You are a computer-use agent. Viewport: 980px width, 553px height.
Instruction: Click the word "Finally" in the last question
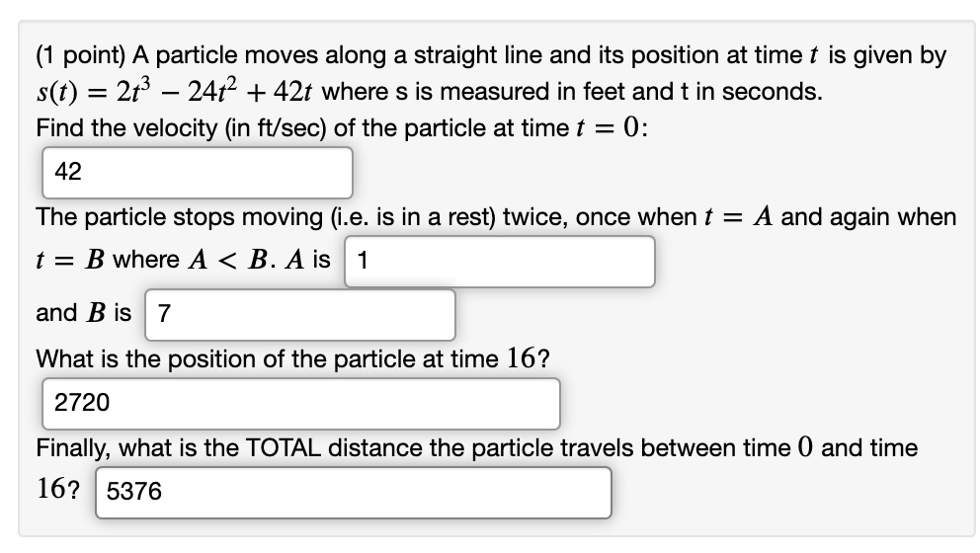[x=73, y=447]
